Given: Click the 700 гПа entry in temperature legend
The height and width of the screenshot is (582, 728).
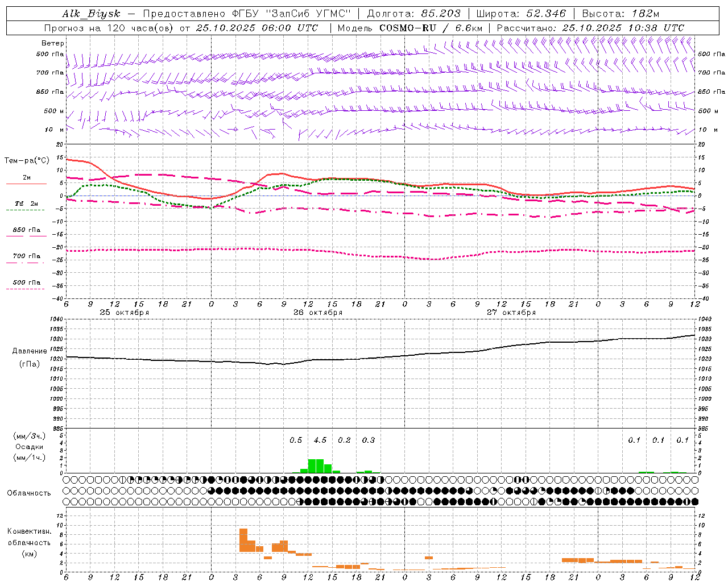Looking at the screenshot, I should point(27,256).
